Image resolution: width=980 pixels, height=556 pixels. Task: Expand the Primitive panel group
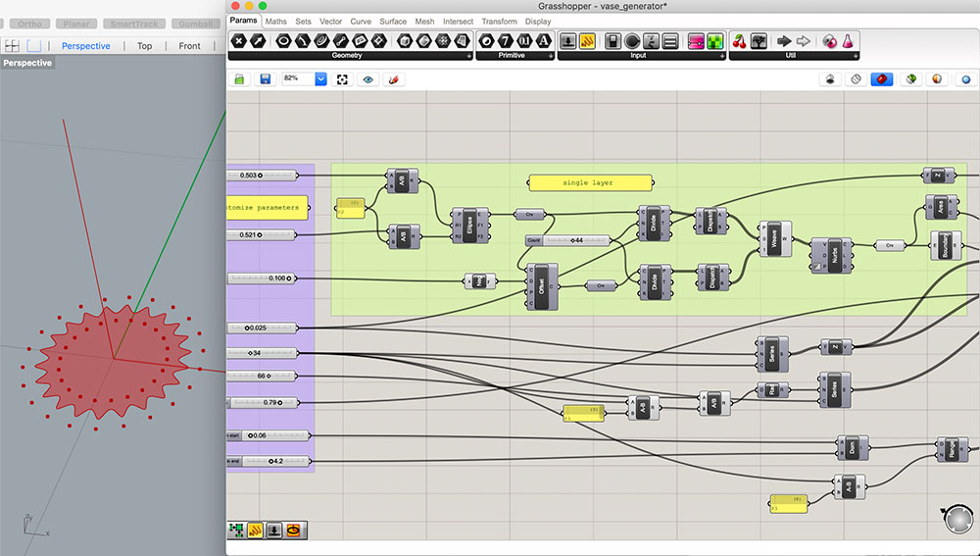point(551,56)
